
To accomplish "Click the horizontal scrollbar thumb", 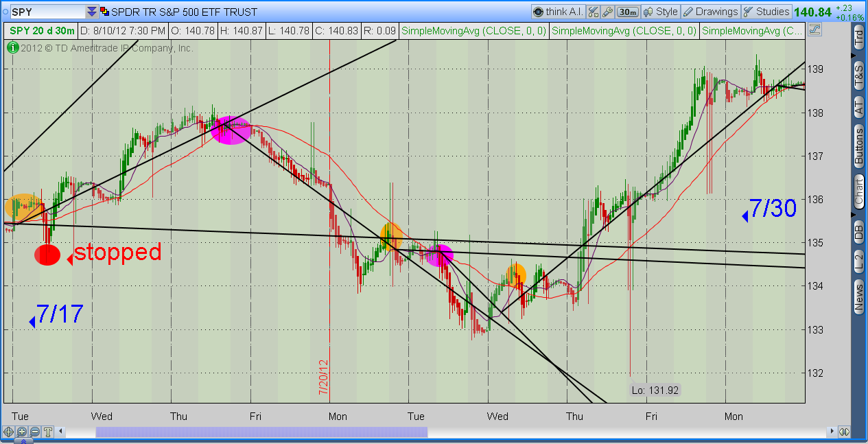I will (261, 432).
